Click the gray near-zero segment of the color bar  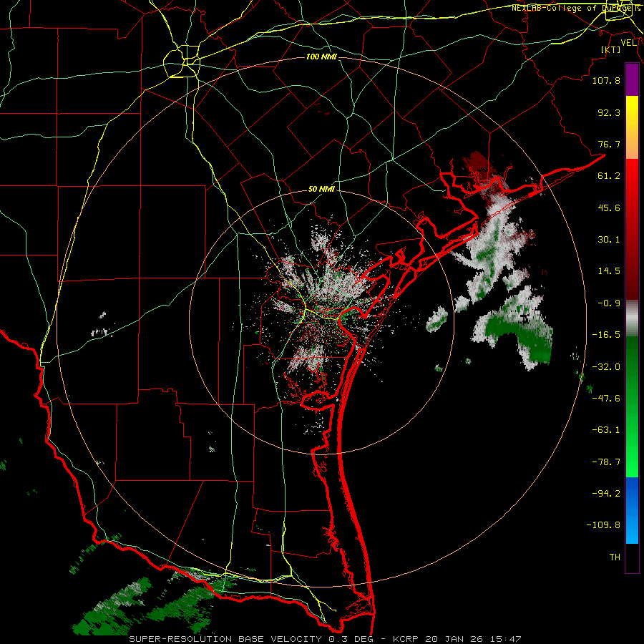[x=632, y=318]
